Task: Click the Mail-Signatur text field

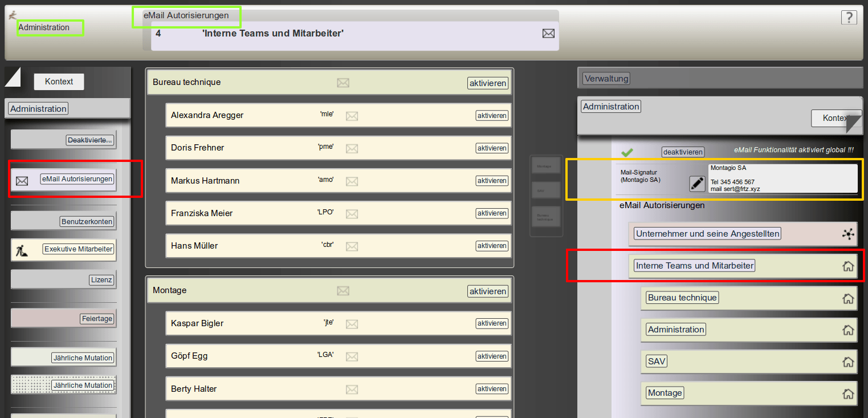Action: point(782,178)
